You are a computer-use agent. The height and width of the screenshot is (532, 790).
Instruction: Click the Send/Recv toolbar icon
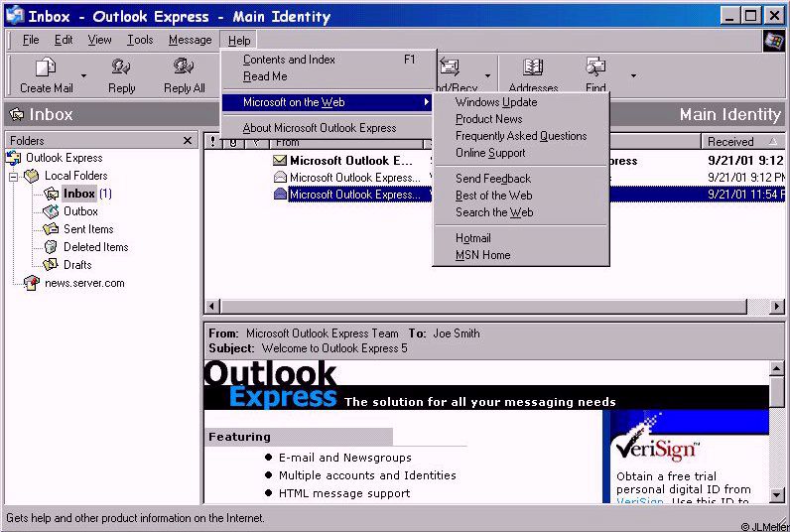(450, 67)
